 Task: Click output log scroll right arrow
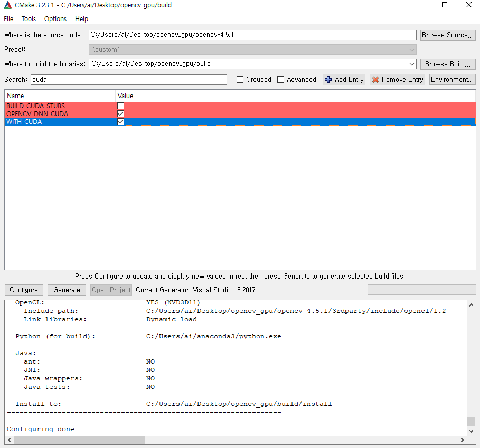tap(462, 440)
